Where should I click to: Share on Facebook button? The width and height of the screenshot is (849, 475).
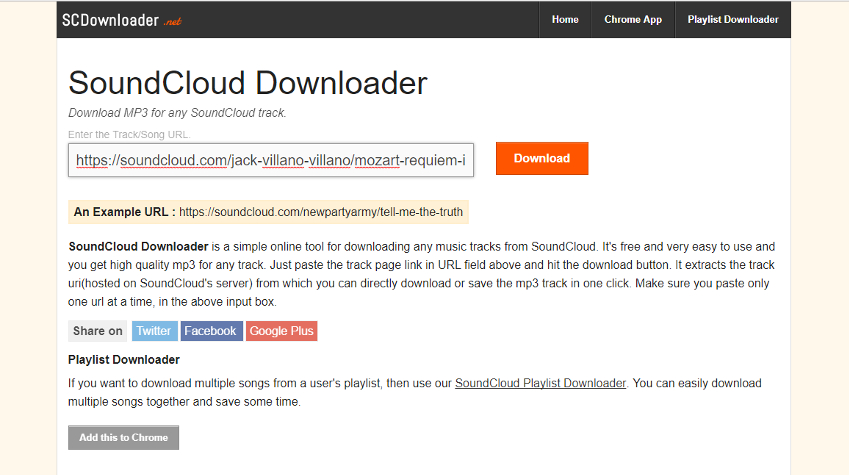pyautogui.click(x=211, y=331)
